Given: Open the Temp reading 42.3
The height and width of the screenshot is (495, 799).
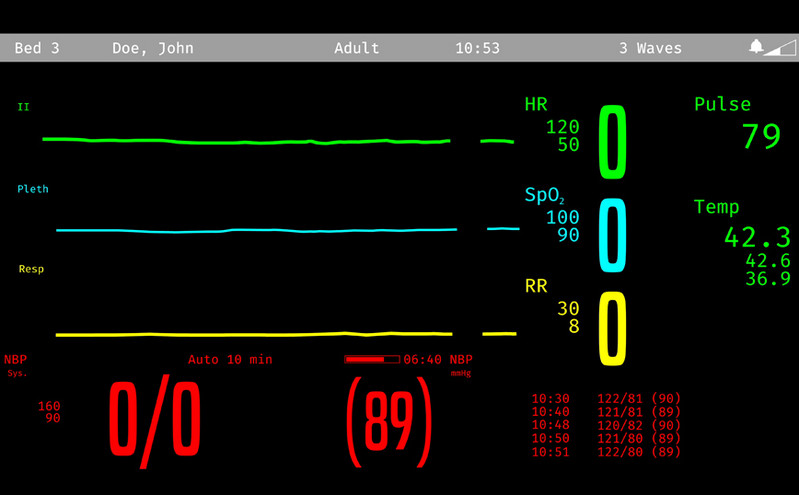Looking at the screenshot, I should pos(757,237).
